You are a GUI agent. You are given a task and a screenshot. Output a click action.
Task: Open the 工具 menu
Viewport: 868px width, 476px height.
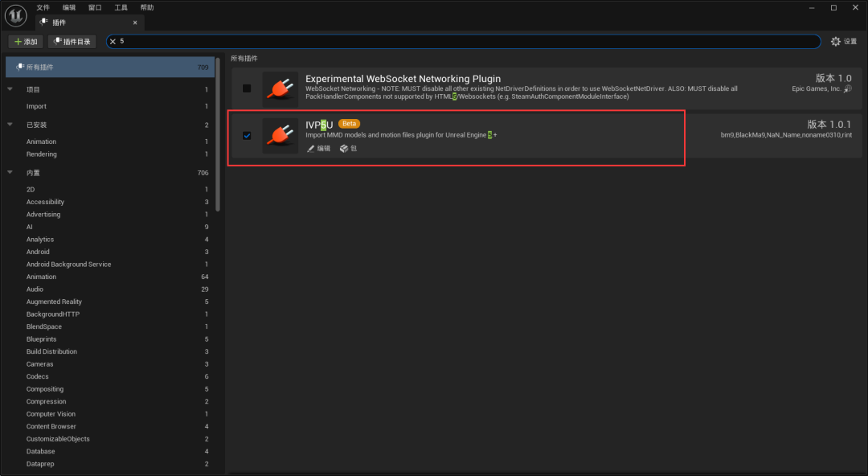coord(121,7)
